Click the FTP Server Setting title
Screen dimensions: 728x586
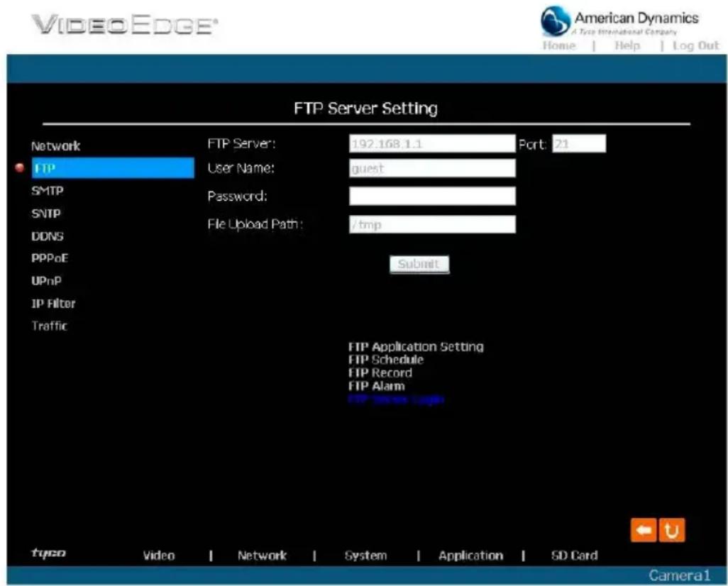(366, 109)
